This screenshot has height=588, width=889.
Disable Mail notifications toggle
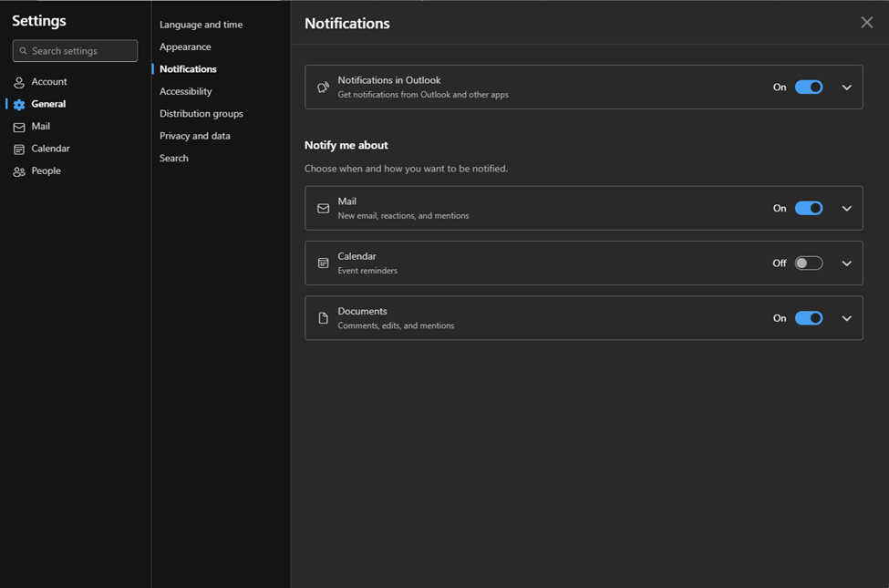coord(808,208)
